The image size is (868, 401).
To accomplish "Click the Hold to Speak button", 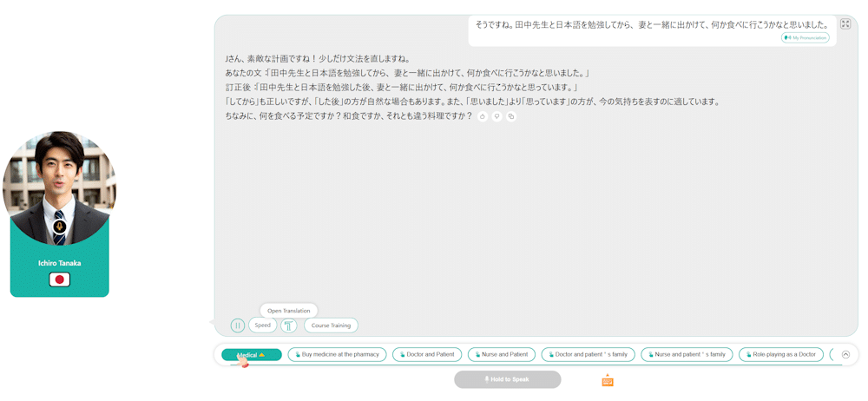I will pos(508,379).
